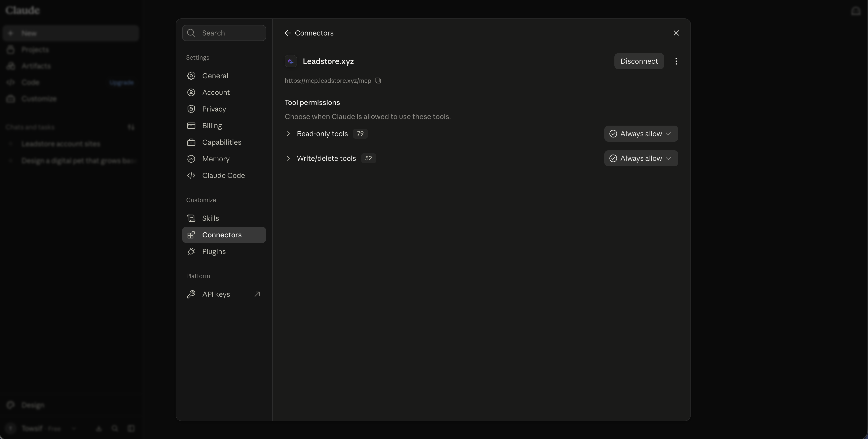Click the Claude logo in background window
The width and height of the screenshot is (868, 439).
23,11
